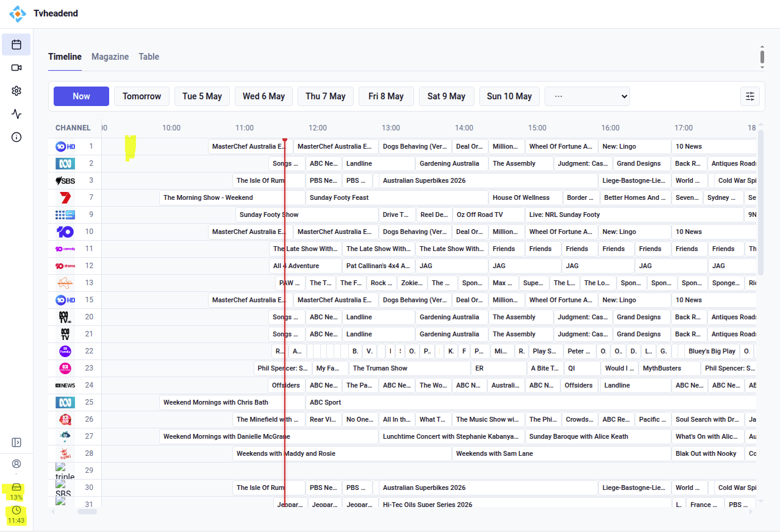This screenshot has height=532, width=780.
Task: Select the Nine channel 9 logo
Action: coord(65,215)
